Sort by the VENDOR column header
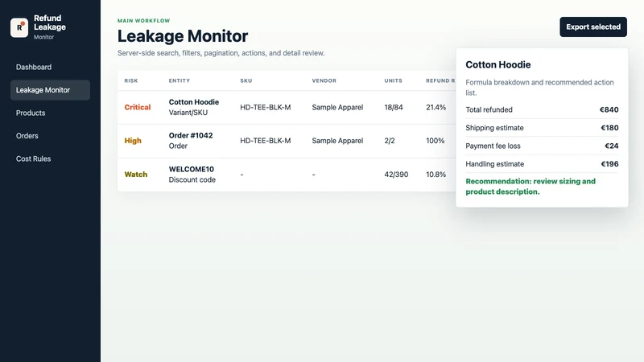The image size is (644, 362). (324, 81)
